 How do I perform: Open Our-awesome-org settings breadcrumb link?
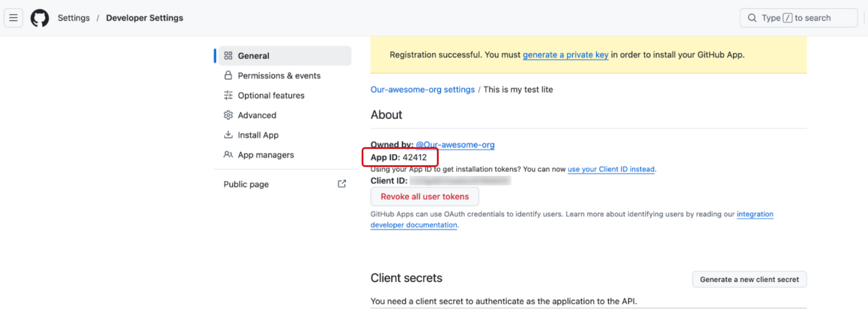tap(422, 90)
